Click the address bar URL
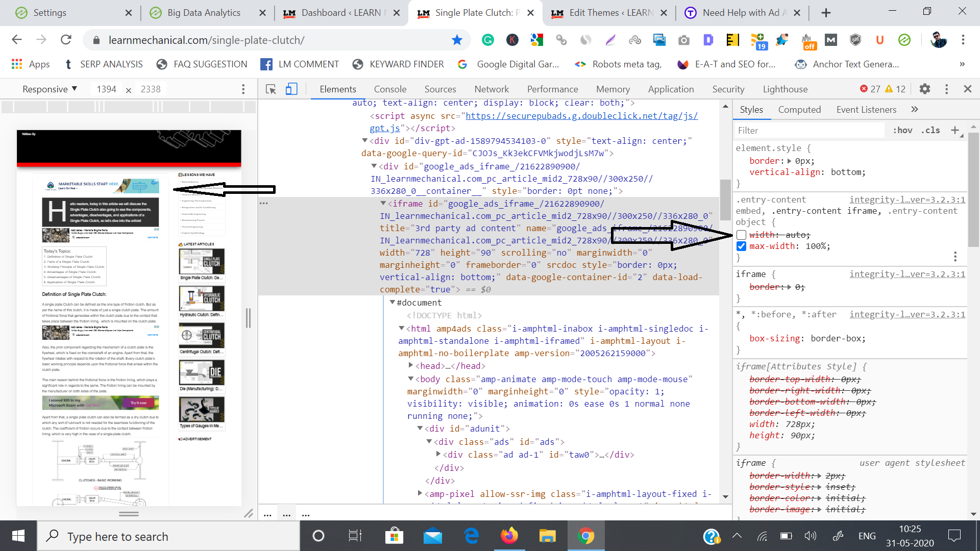This screenshot has height=551, width=980. pyautogui.click(x=206, y=40)
